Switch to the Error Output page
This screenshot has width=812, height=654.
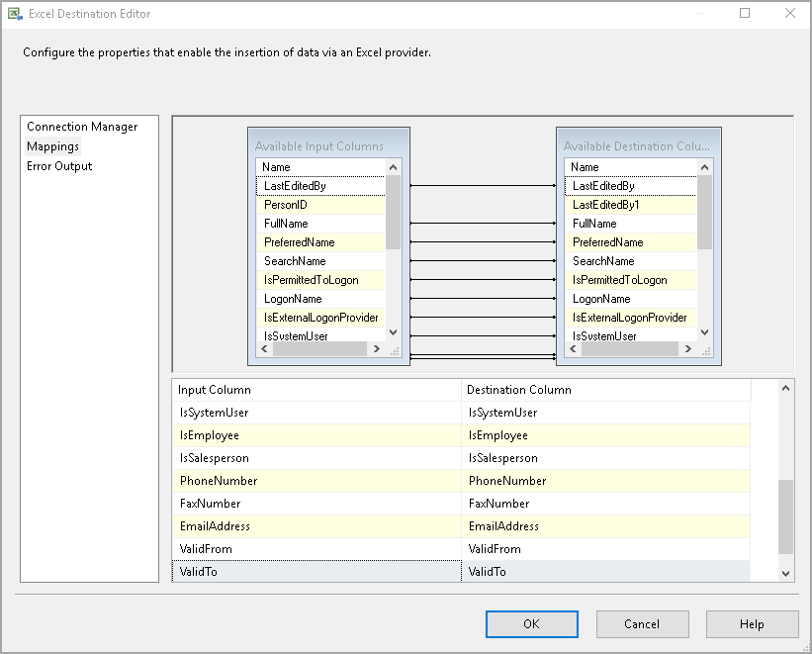pyautogui.click(x=59, y=166)
